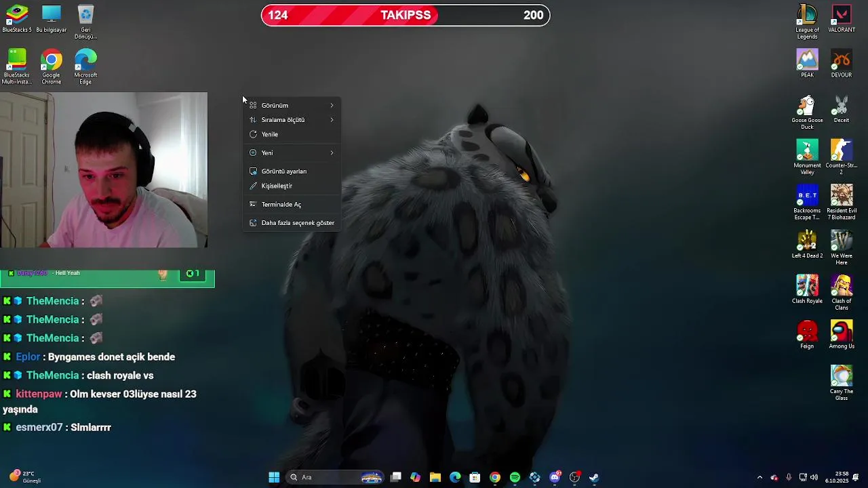The height and width of the screenshot is (488, 868).
Task: Open the Windows Start menu
Action: click(274, 477)
